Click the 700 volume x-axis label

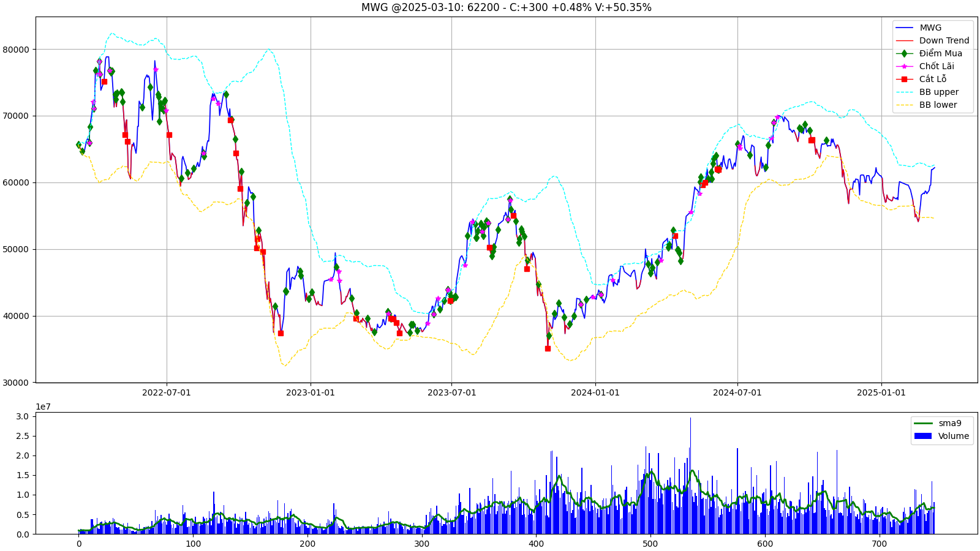[879, 544]
